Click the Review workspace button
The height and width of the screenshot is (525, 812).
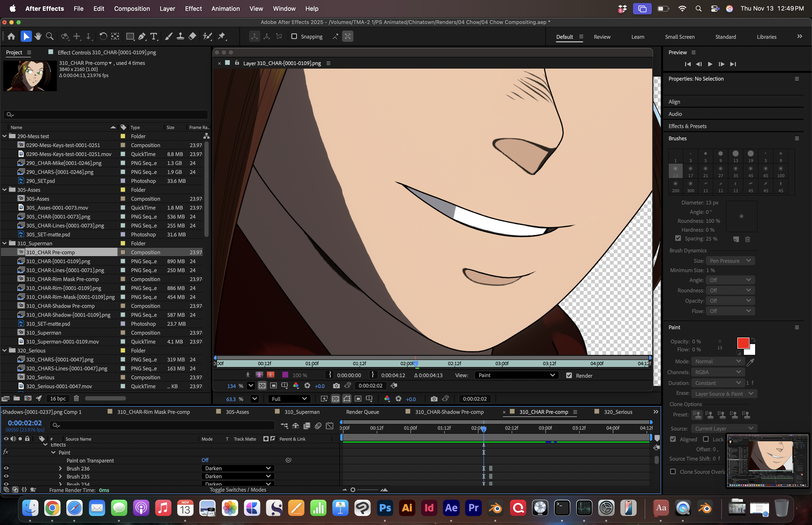tap(602, 37)
